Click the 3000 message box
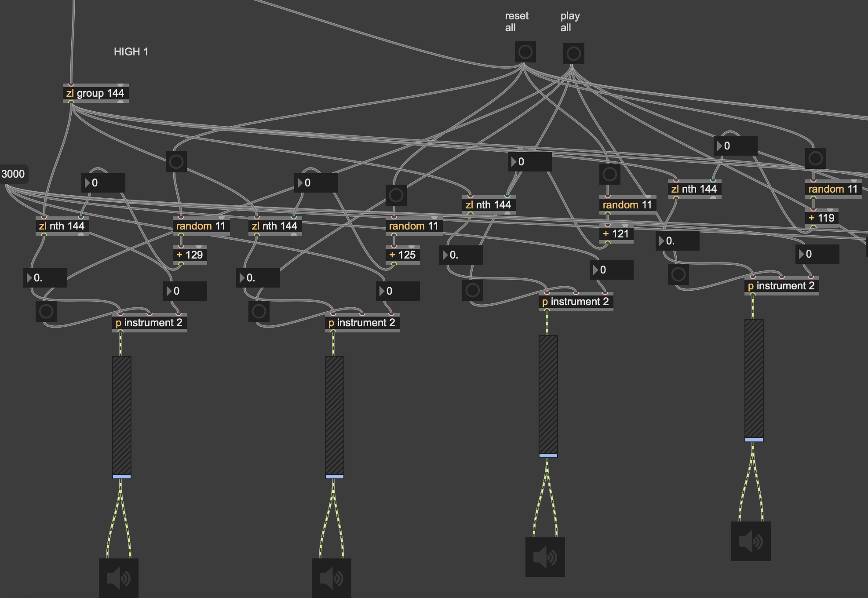The image size is (868, 598). (13, 174)
